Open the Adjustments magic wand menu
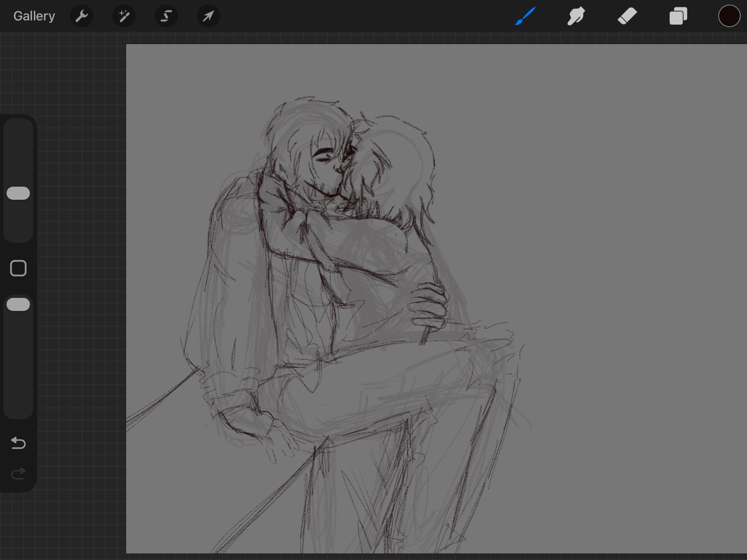Image resolution: width=747 pixels, height=560 pixels. coord(124,16)
